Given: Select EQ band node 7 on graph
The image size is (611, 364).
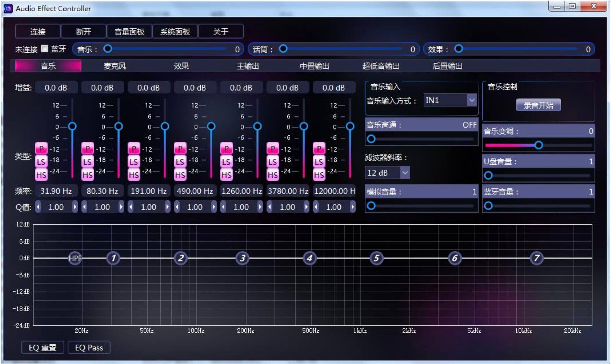Looking at the screenshot, I should coord(536,258).
